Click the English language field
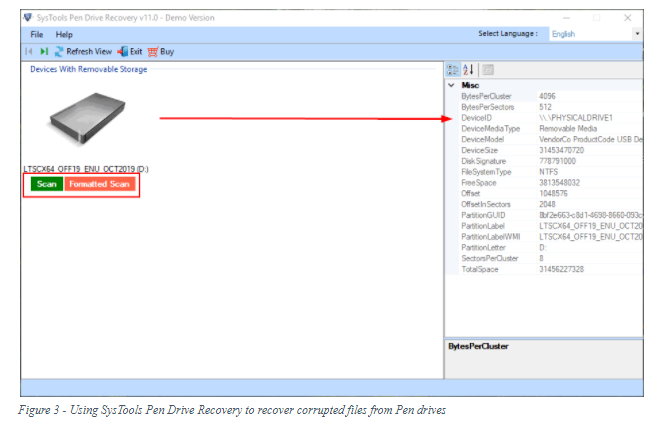Image resolution: width=664 pixels, height=428 pixels. click(591, 34)
